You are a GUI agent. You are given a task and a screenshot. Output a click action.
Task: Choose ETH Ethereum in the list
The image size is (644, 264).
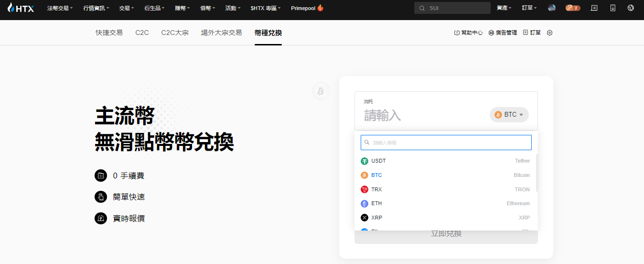pyautogui.click(x=445, y=203)
